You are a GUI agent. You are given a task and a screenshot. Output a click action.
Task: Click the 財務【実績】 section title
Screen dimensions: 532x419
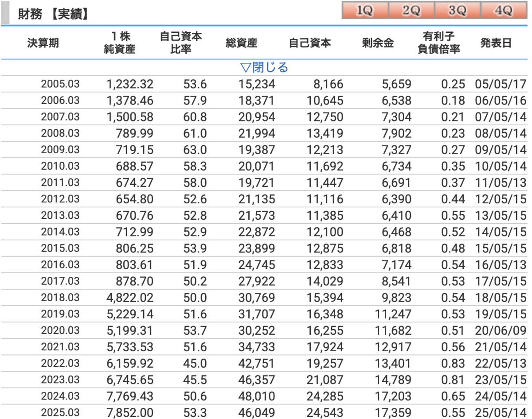(x=53, y=14)
